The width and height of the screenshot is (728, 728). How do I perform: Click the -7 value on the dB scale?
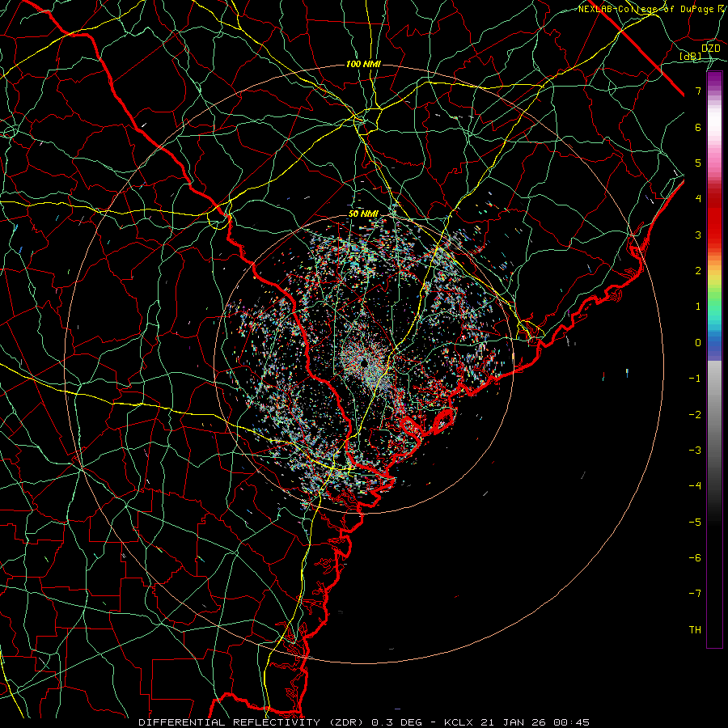696,594
